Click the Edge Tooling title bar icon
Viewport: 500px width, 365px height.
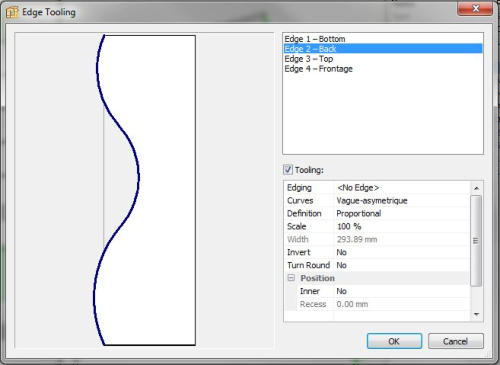tap(12, 12)
